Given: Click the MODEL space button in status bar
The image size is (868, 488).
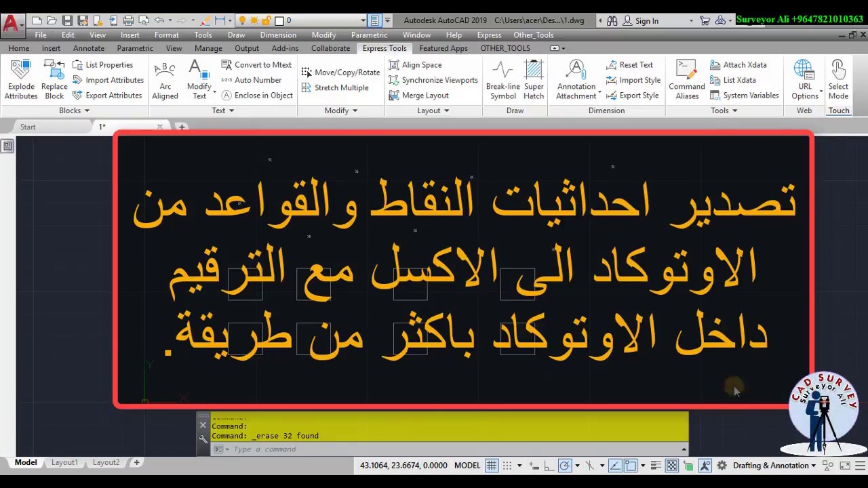Looking at the screenshot, I should pyautogui.click(x=467, y=466).
